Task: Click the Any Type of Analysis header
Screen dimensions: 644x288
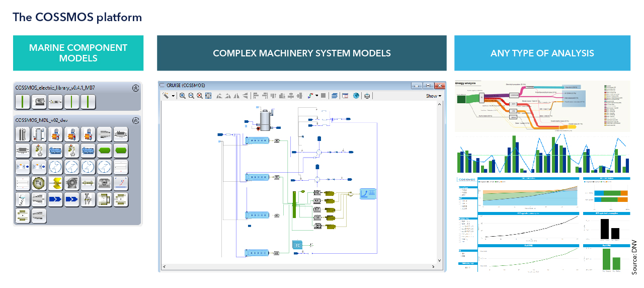Action: [542, 53]
